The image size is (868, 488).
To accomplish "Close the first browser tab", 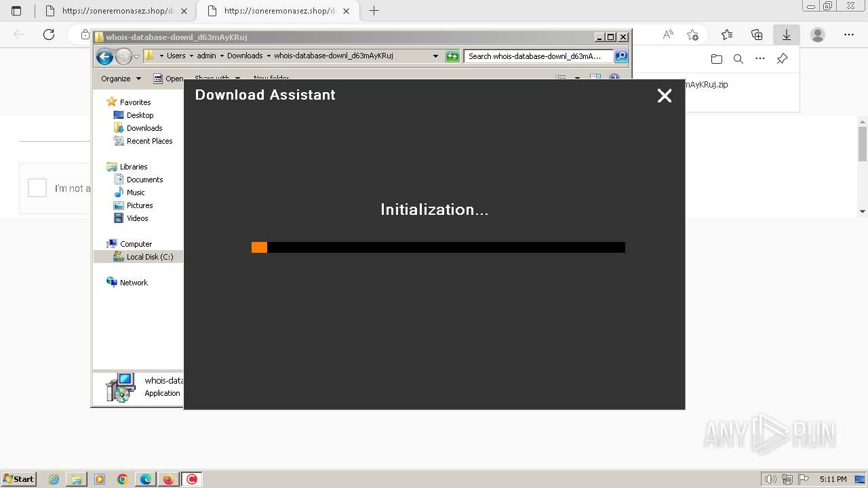I will click(184, 11).
